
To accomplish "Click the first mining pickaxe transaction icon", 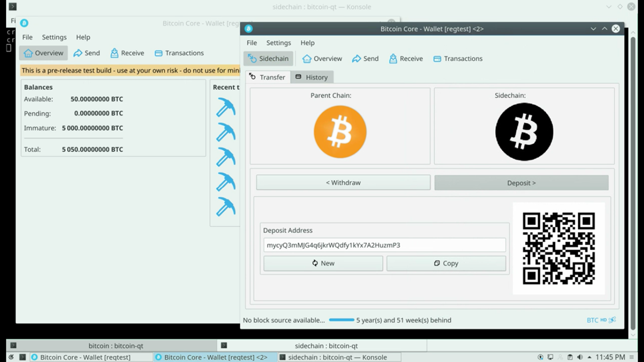I will [226, 107].
